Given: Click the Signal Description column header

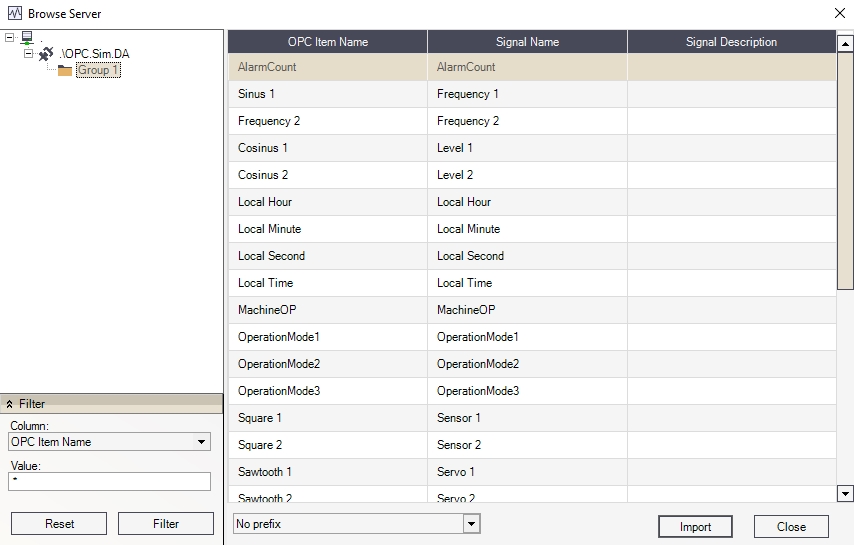Looking at the screenshot, I should (731, 42).
